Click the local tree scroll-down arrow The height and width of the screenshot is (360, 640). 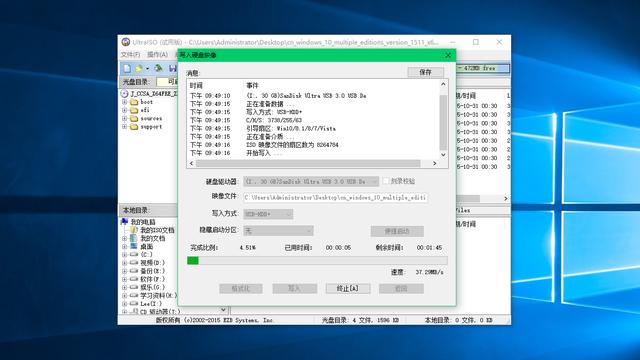click(223, 310)
